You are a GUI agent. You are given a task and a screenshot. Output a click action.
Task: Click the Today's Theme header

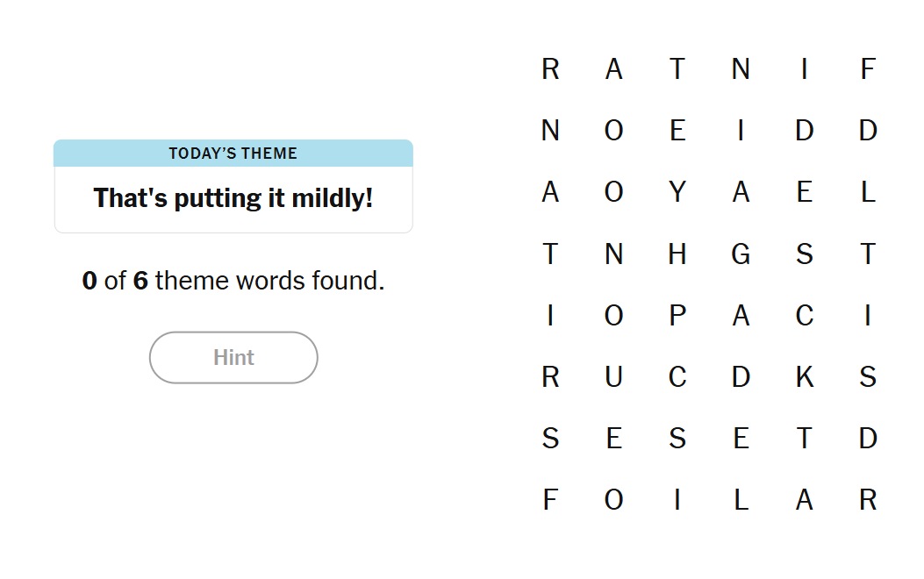(x=233, y=154)
